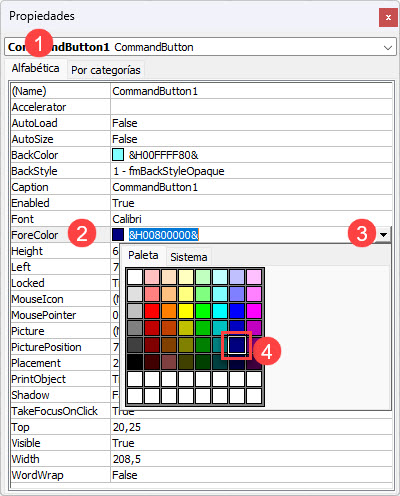
Task: Click the BackColor cyan swatch preview
Action: point(118,155)
